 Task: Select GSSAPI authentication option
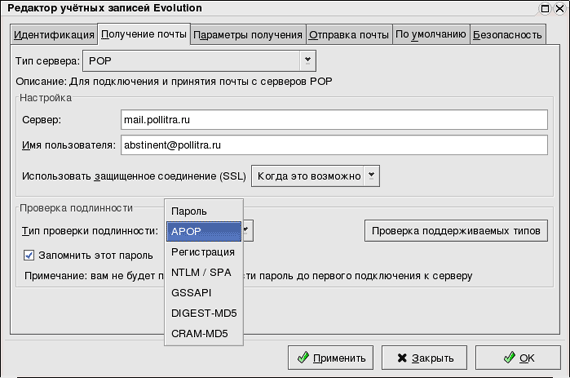click(204, 293)
